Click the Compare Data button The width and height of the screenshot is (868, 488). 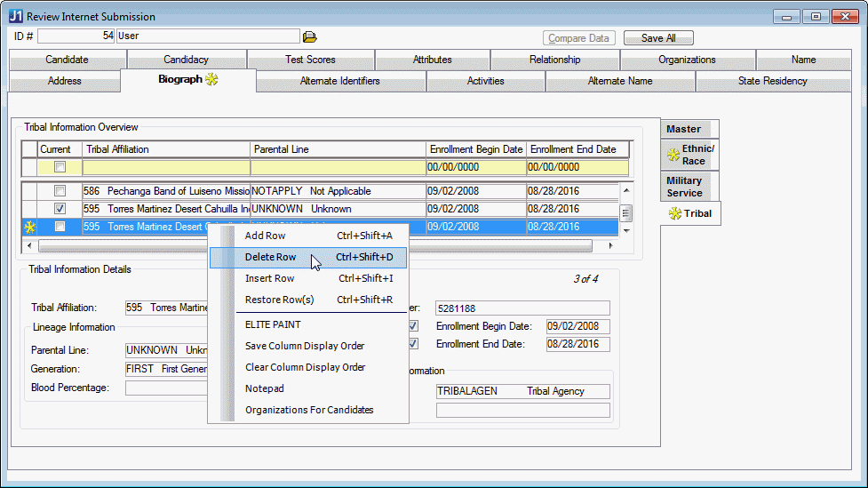click(579, 38)
